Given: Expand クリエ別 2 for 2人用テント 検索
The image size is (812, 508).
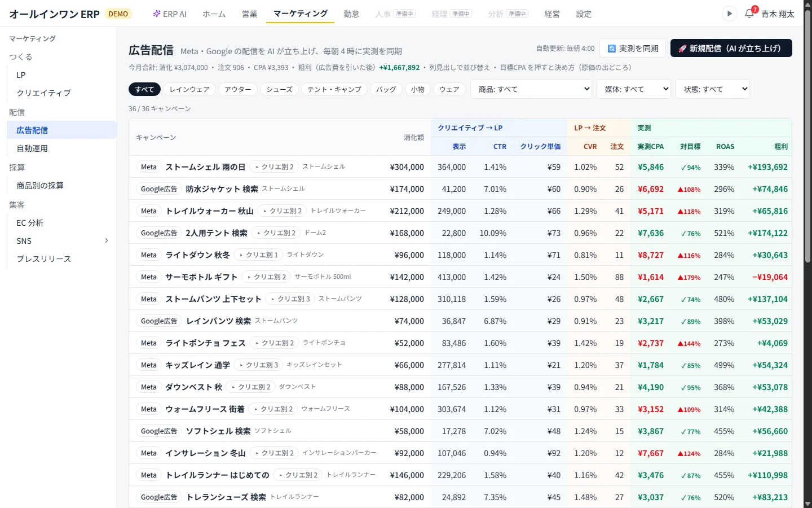Looking at the screenshot, I should [x=276, y=233].
